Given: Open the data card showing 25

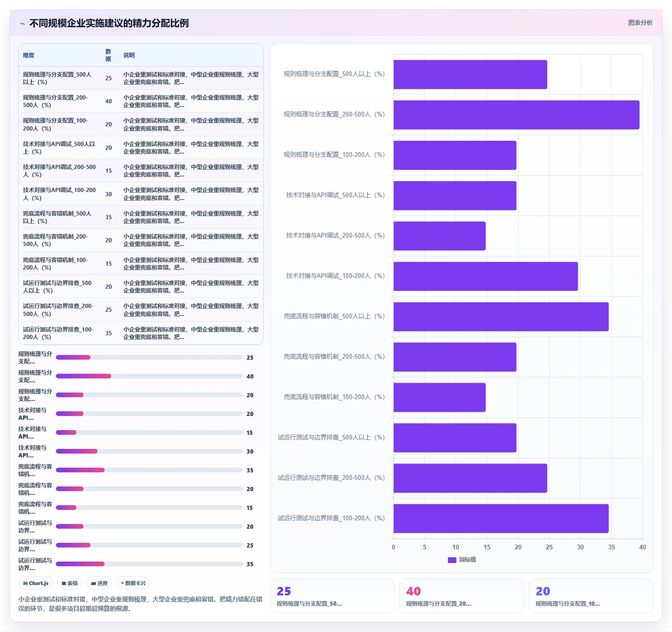Looking at the screenshot, I should point(332,596).
